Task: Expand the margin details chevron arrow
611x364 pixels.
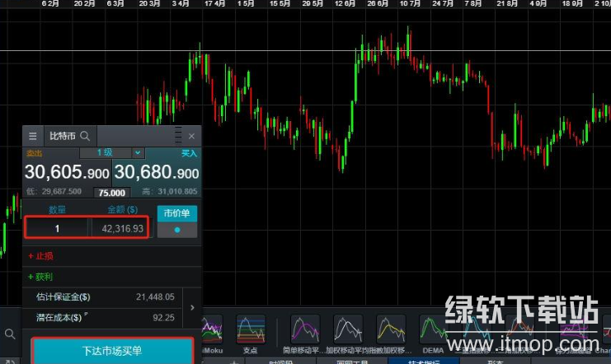Action: (192, 307)
